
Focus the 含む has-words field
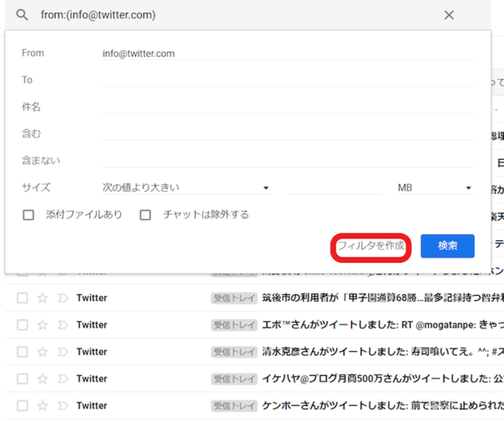click(288, 134)
